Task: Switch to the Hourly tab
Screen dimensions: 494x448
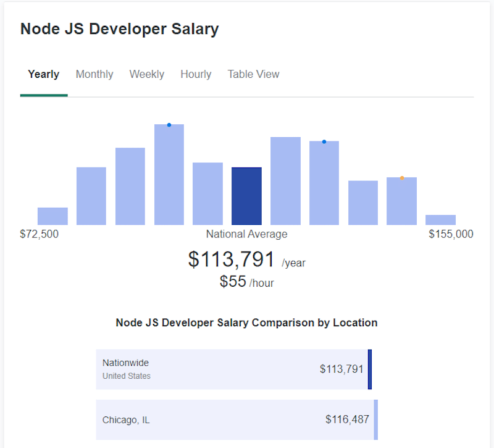Action: [x=196, y=74]
